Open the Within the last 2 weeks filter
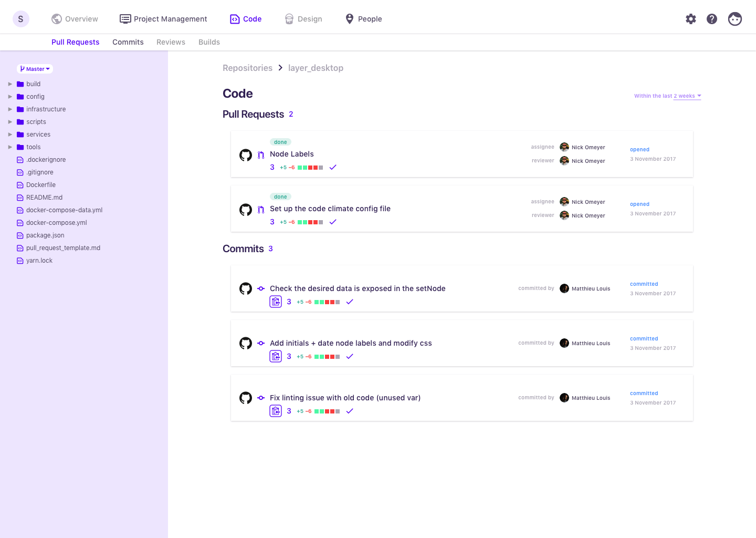This screenshot has width=756, height=538. [x=667, y=96]
